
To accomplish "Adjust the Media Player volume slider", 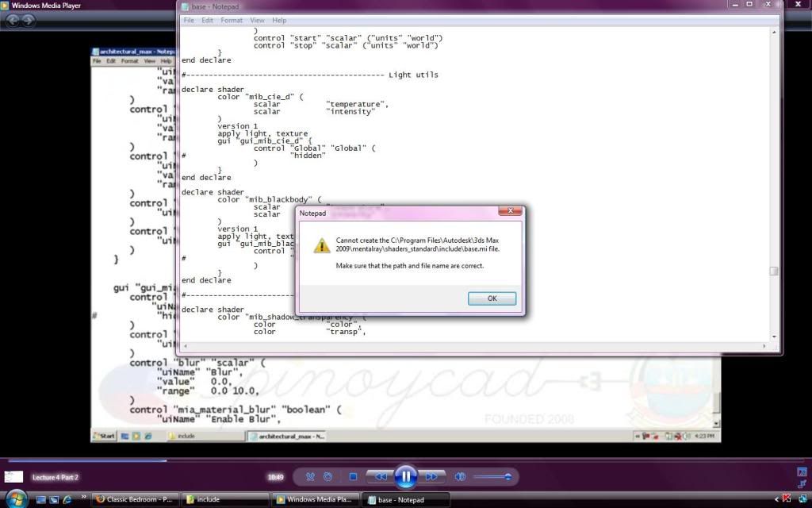I will click(492, 476).
